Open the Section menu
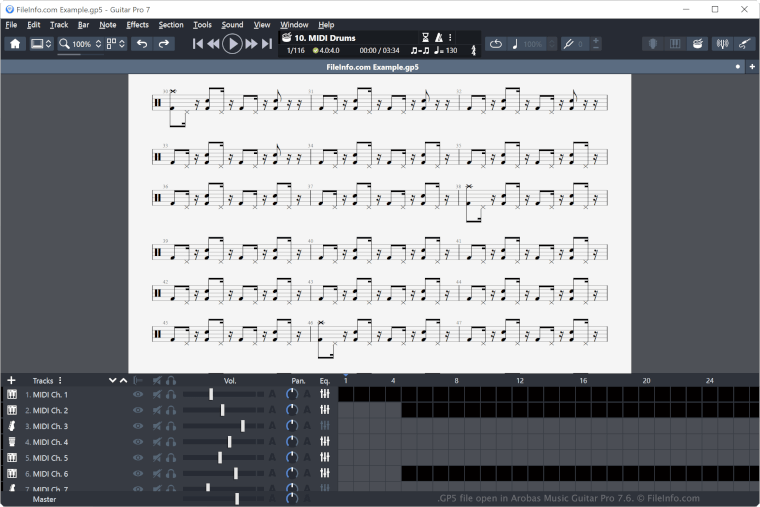The width and height of the screenshot is (760, 507). pos(171,24)
